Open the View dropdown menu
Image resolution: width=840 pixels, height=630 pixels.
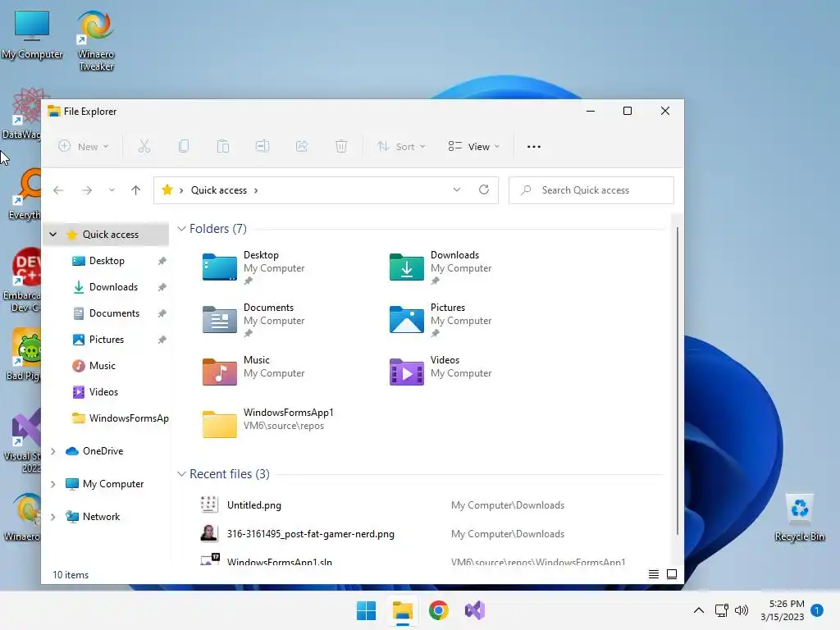(473, 146)
